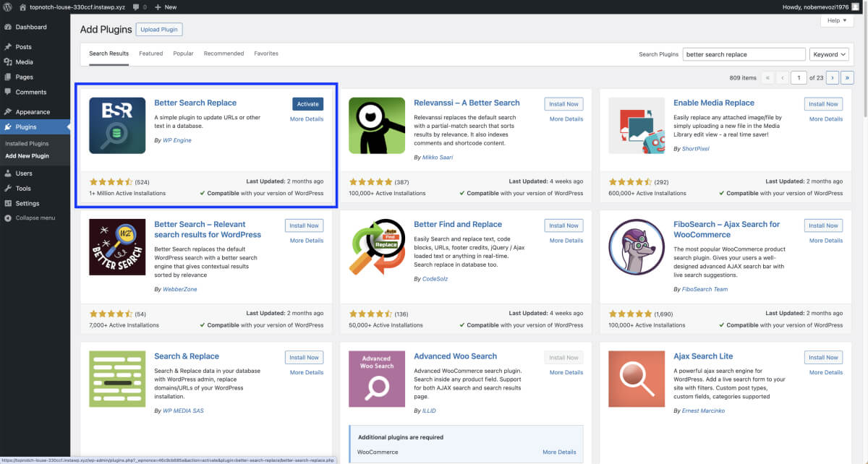Viewport: 868px width, 464px height.
Task: Click the Ajax Search Lite icon
Action: click(637, 379)
